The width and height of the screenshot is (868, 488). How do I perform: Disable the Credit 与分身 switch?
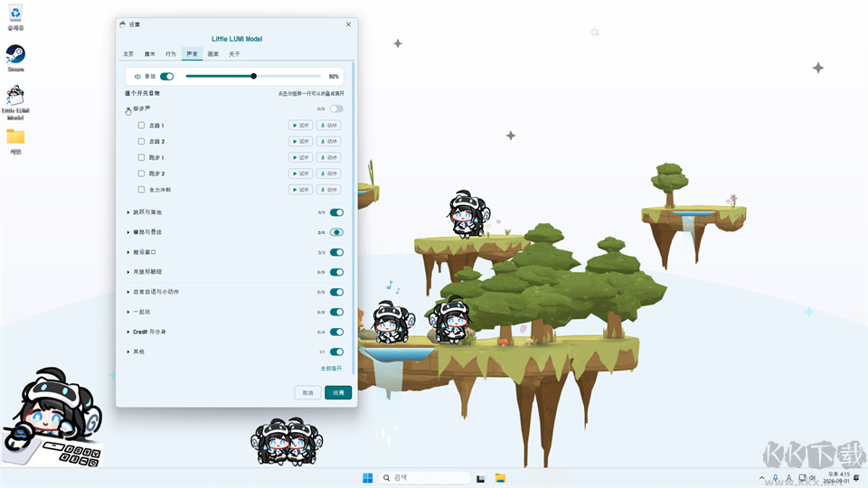point(336,332)
